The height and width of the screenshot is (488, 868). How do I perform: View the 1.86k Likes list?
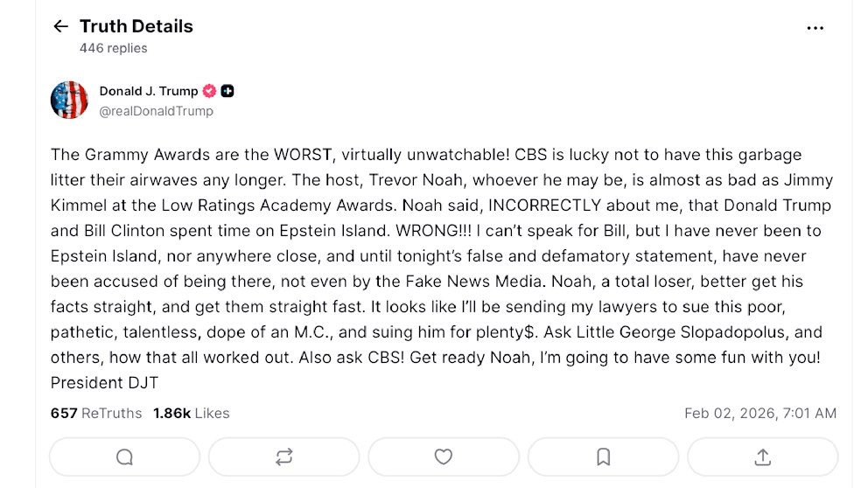point(191,413)
